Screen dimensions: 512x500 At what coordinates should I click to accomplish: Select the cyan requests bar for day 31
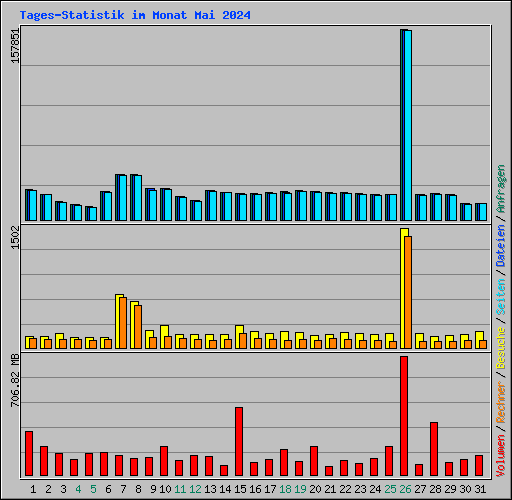click(x=483, y=212)
